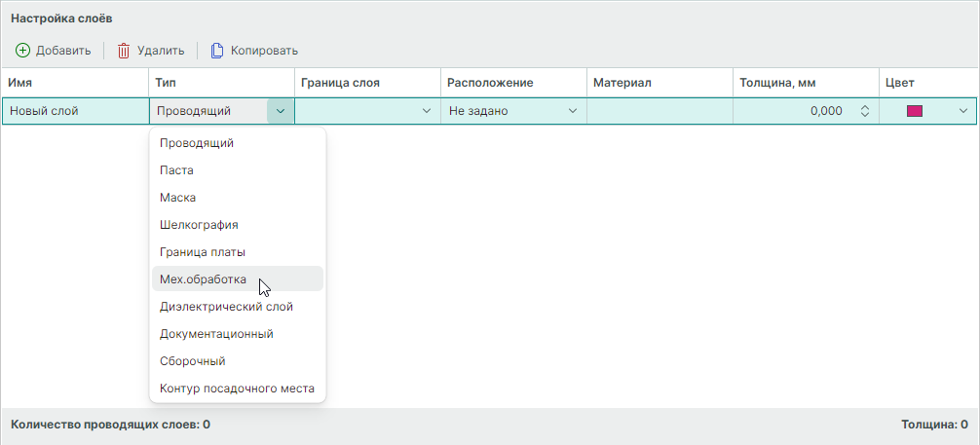Click the pink color swatch

click(x=915, y=111)
